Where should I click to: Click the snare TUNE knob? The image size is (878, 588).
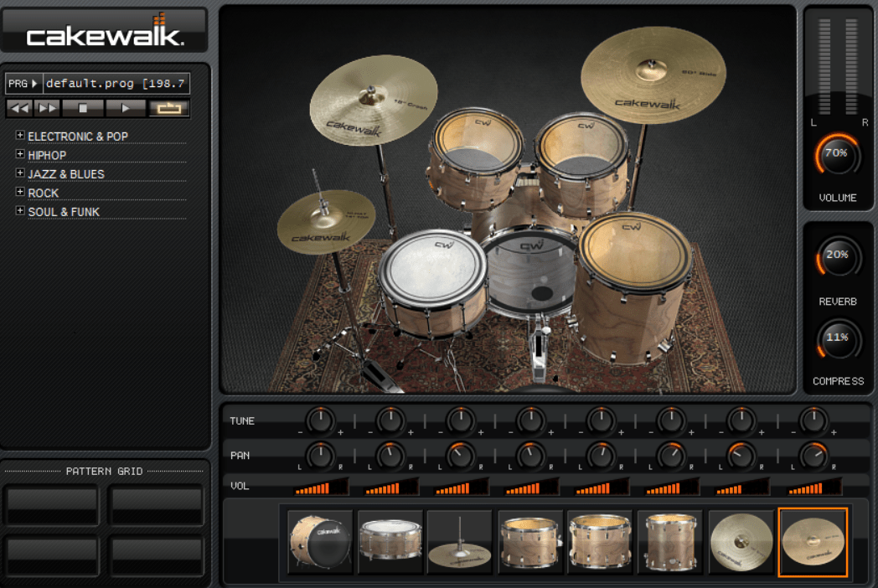click(390, 420)
